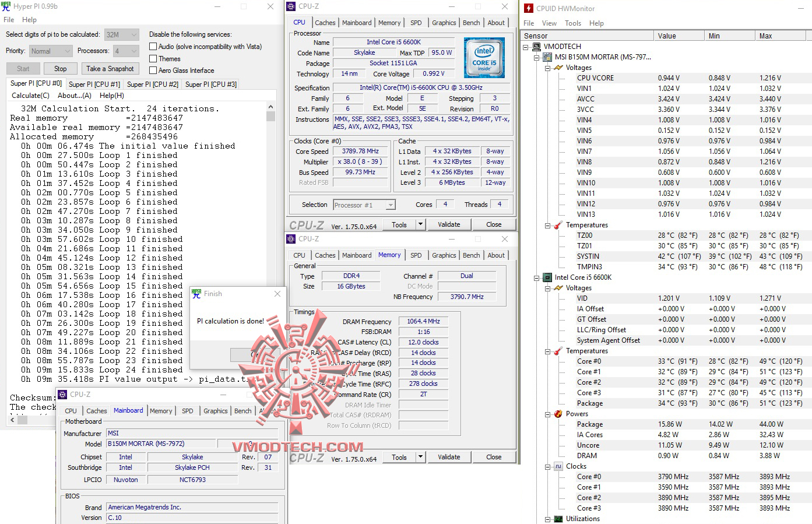The height and width of the screenshot is (524, 812).
Task: Switch to Super PI [CPU #1] tab
Action: tap(94, 84)
